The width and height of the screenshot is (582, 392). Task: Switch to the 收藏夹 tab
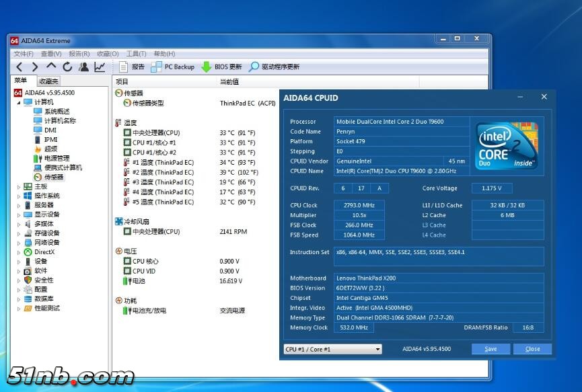point(48,81)
